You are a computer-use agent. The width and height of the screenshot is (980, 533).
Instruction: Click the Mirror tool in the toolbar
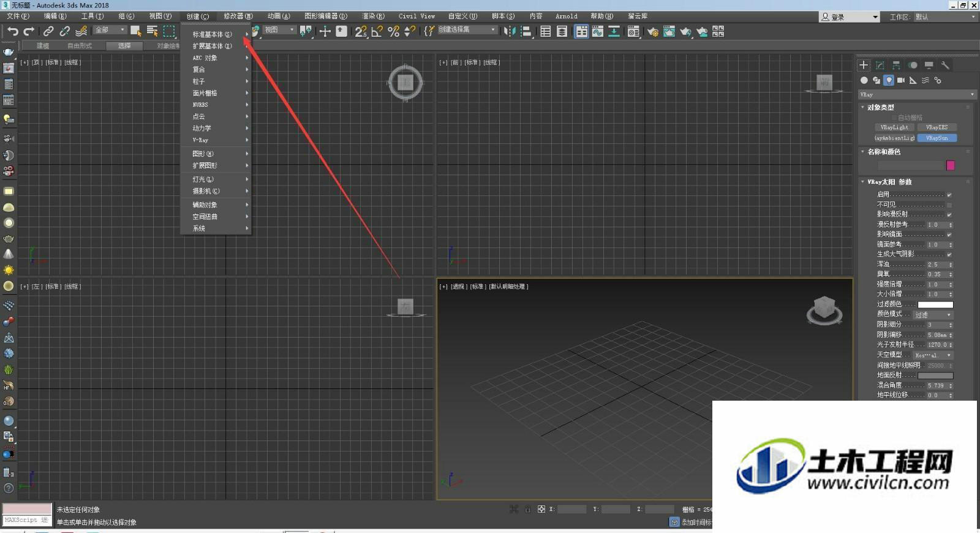point(510,31)
